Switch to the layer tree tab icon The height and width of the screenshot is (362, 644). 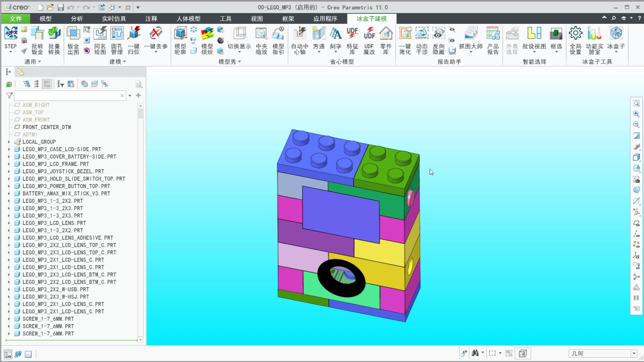click(20, 72)
